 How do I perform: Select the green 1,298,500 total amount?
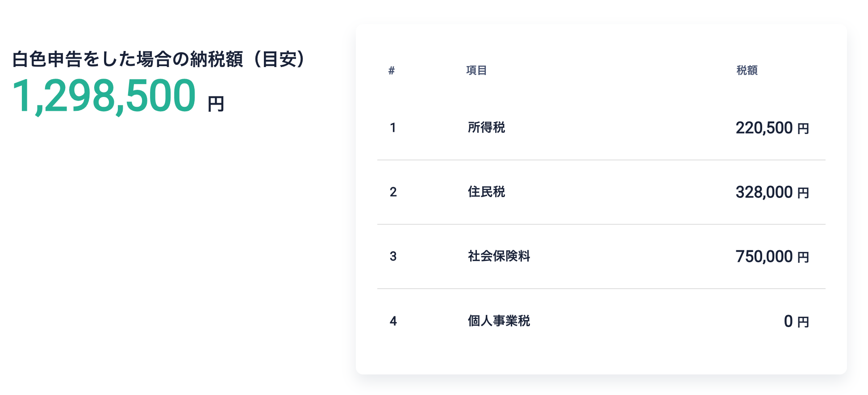pos(104,96)
